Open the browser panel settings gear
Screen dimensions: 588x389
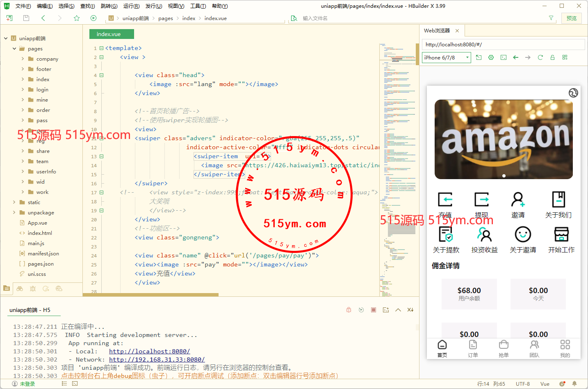pyautogui.click(x=491, y=57)
